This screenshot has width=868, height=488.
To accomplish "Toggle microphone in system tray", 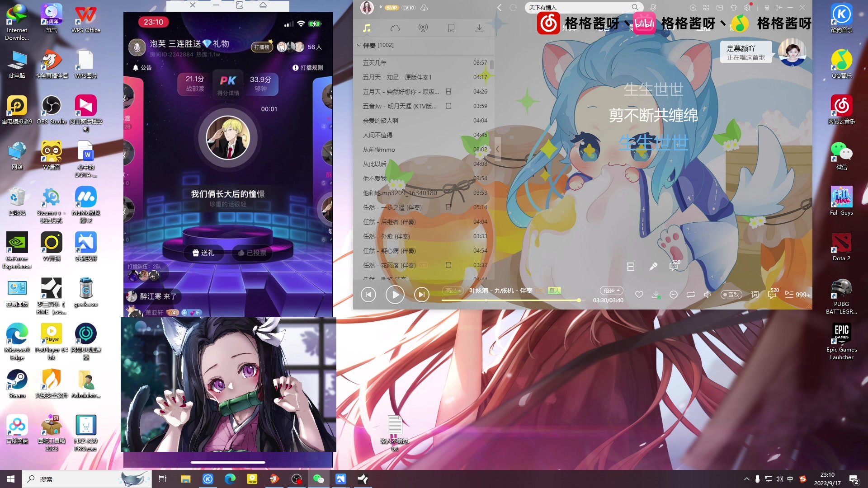I will tap(757, 479).
